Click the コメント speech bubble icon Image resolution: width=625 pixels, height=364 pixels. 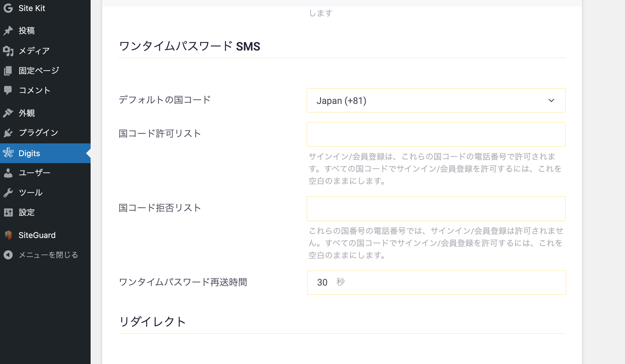[8, 90]
